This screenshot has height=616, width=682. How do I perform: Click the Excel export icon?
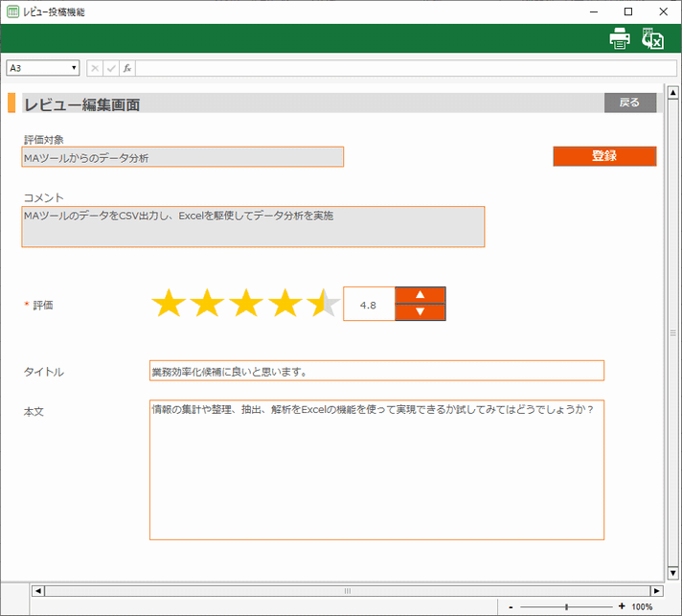coord(653,39)
